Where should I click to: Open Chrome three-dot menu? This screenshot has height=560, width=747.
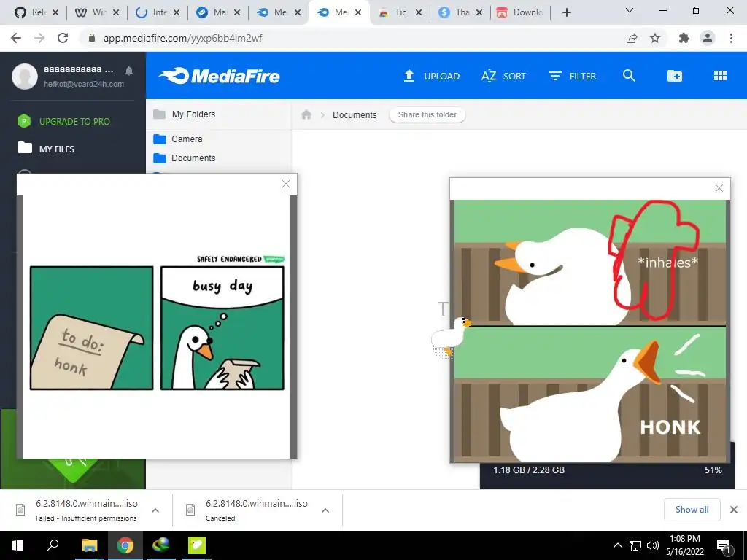click(731, 38)
